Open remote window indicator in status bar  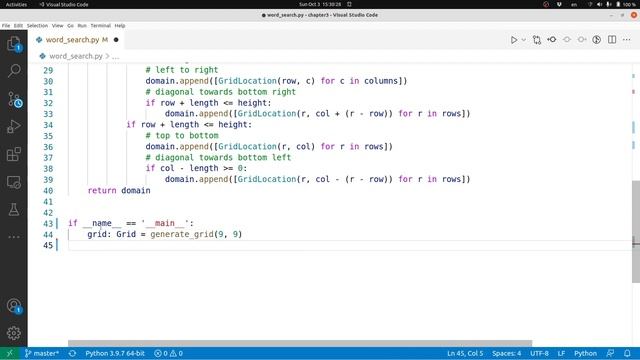pos(10,353)
